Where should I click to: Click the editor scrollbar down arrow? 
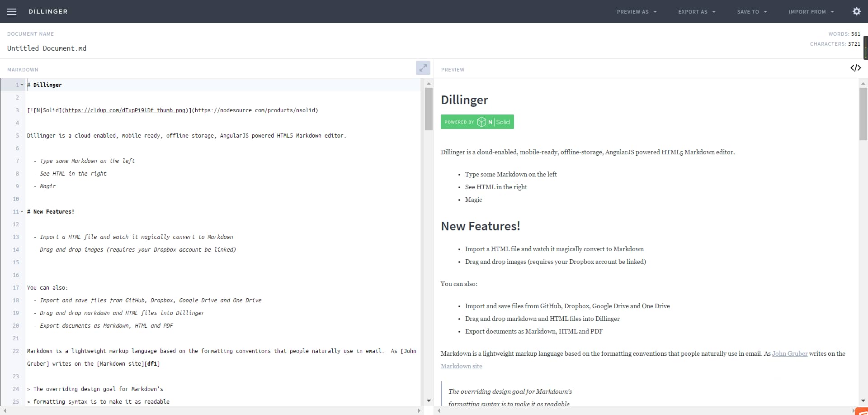coord(429,401)
